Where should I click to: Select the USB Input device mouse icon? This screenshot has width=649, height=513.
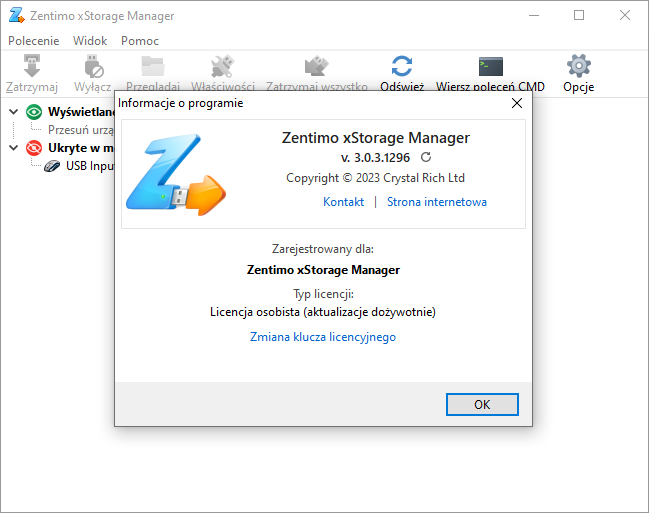click(x=52, y=166)
